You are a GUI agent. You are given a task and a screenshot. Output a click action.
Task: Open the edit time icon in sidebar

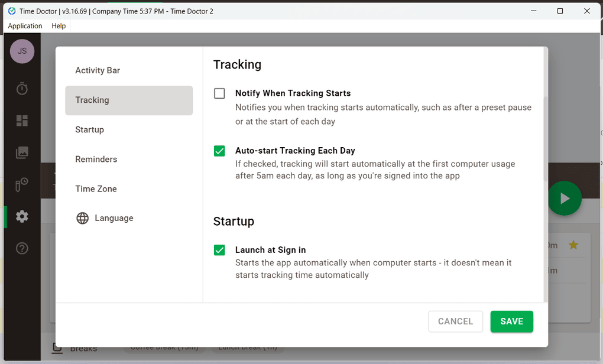tap(22, 184)
